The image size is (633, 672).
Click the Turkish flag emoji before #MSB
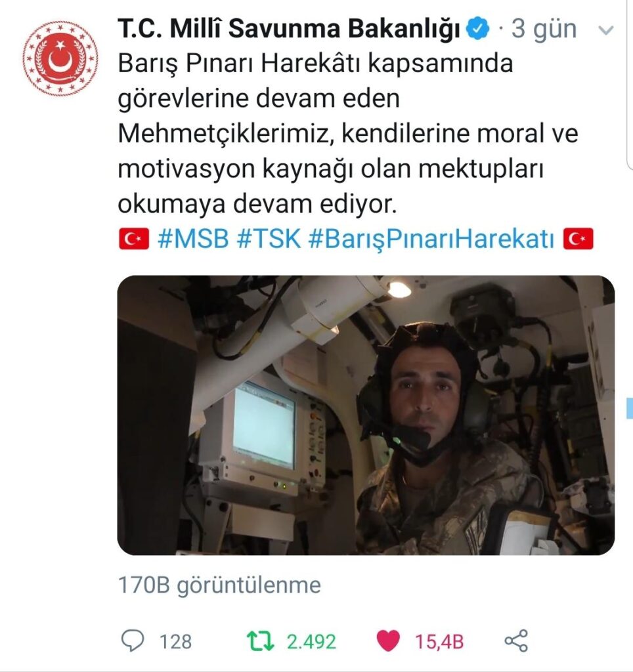point(134,239)
